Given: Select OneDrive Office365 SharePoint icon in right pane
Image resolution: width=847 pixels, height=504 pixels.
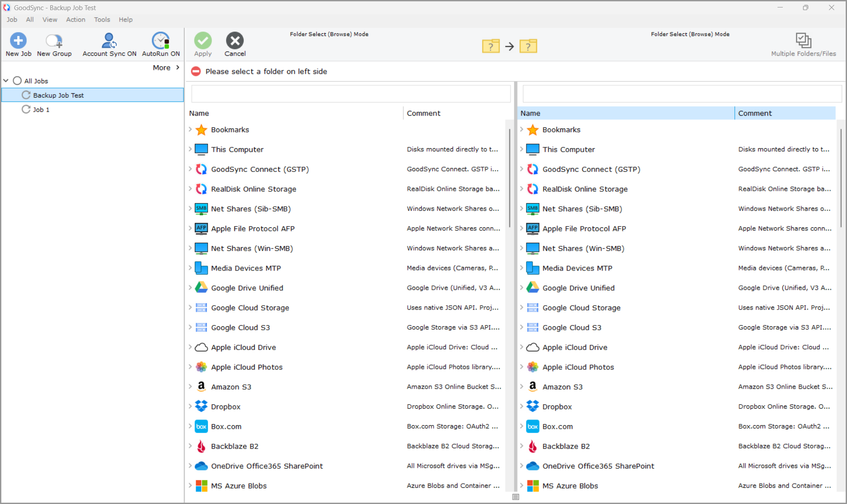Looking at the screenshot, I should point(533,466).
